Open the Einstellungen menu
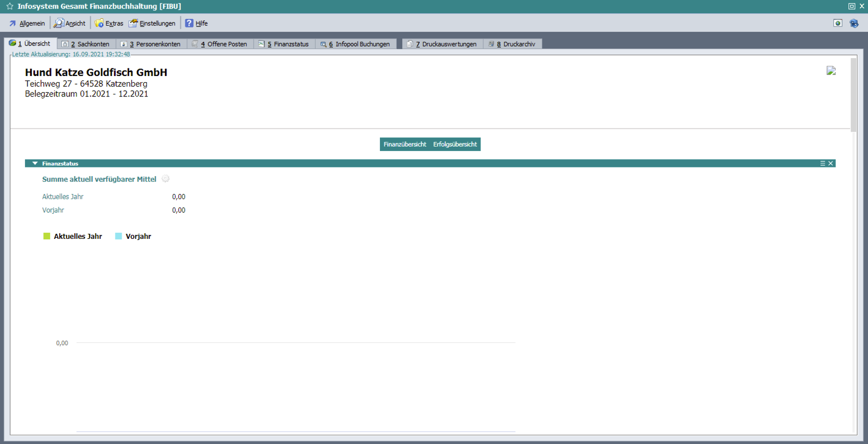Screen dimensions: 868x444 152,23
